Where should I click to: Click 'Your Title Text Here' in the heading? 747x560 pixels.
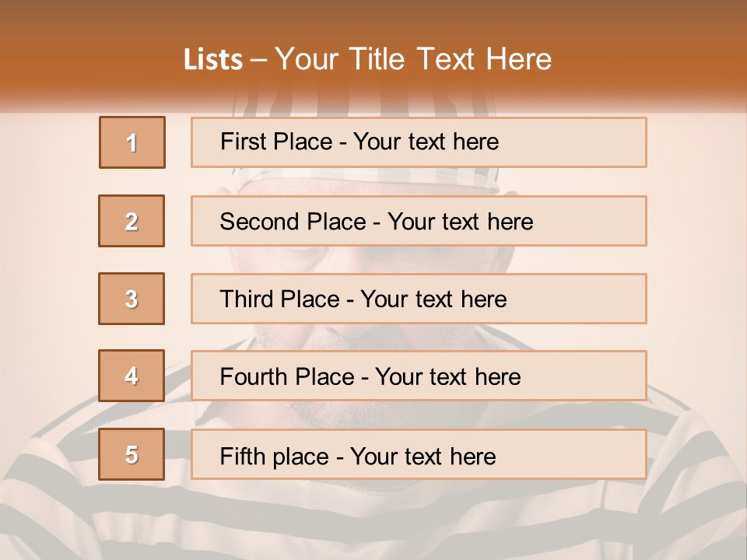(x=413, y=60)
